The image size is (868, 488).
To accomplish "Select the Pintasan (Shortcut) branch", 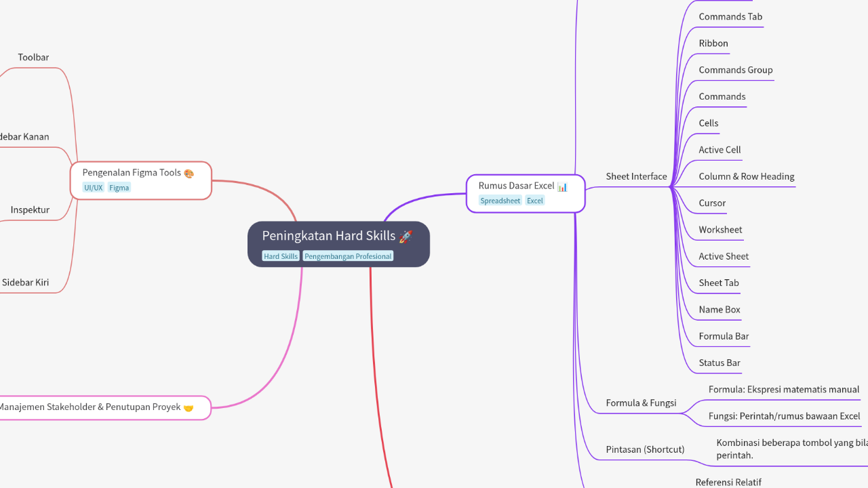I will [645, 449].
